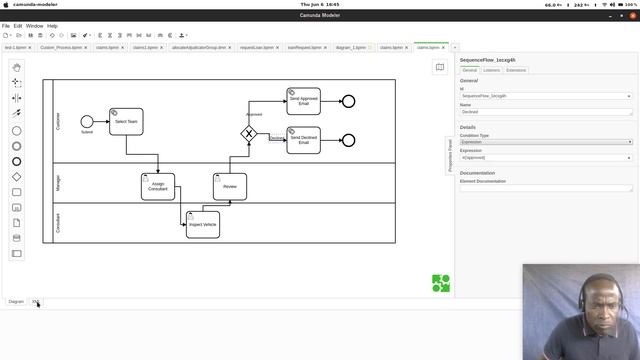This screenshot has width=640, height=360.
Task: Clear the Expression field with its x button
Action: (x=629, y=158)
